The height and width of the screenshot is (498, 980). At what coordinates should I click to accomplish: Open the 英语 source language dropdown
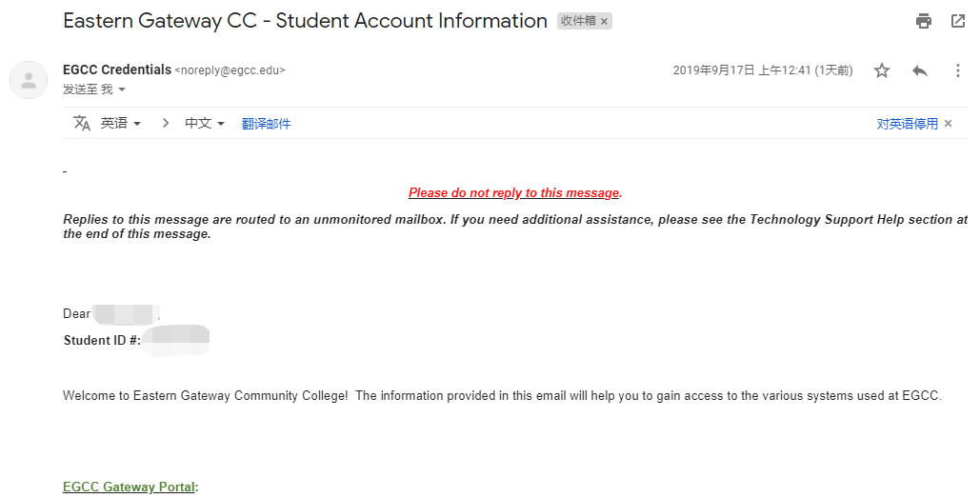click(121, 123)
